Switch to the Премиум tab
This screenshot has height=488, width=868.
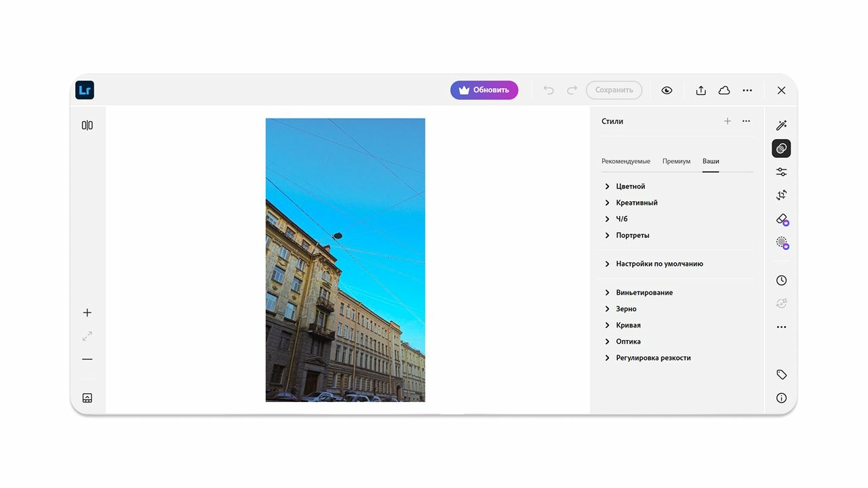coord(676,161)
